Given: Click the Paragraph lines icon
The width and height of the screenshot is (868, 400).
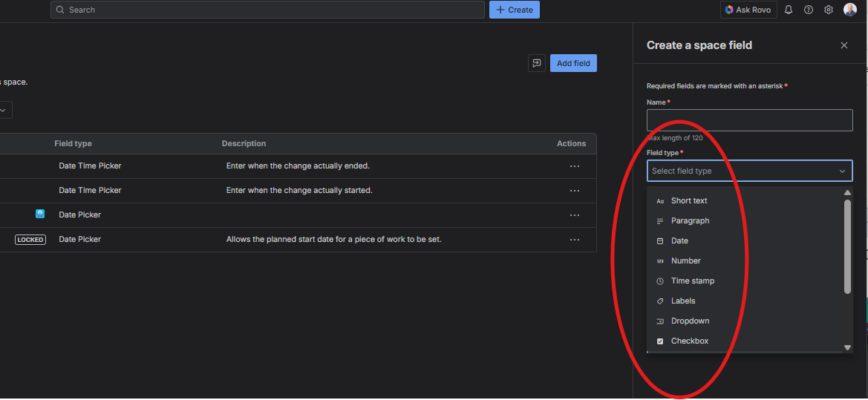Looking at the screenshot, I should [x=660, y=221].
